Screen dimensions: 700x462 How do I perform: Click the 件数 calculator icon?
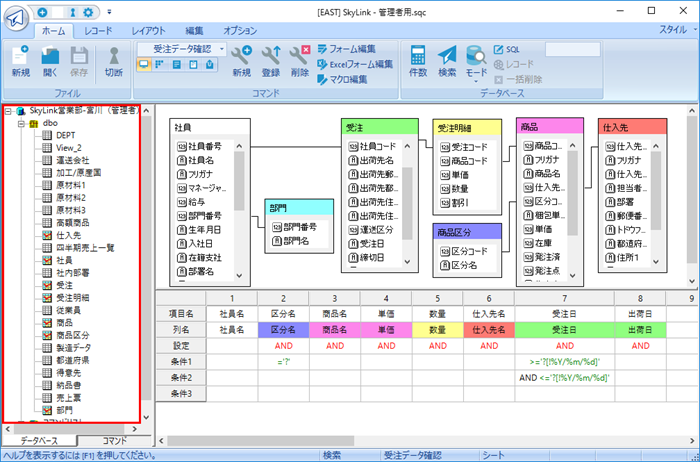click(x=418, y=61)
